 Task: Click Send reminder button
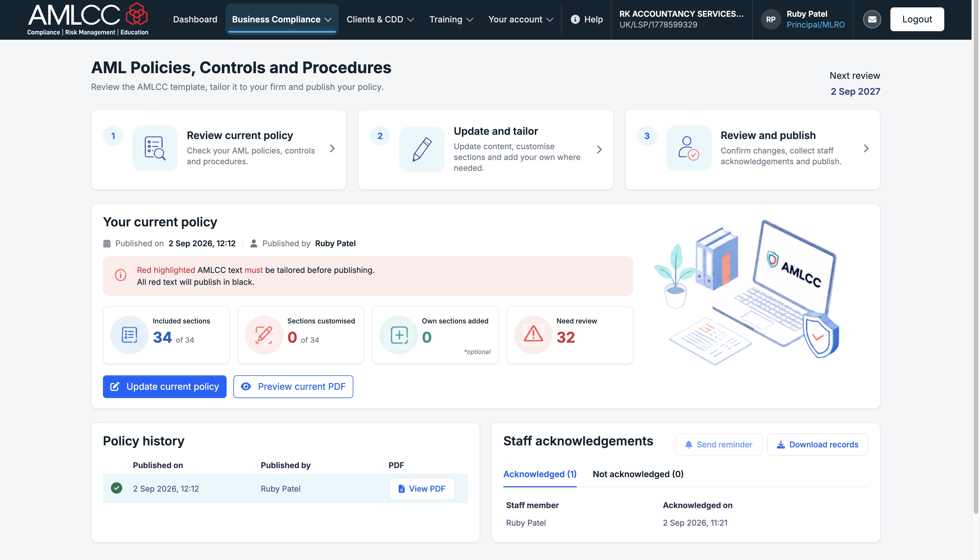[x=719, y=445]
